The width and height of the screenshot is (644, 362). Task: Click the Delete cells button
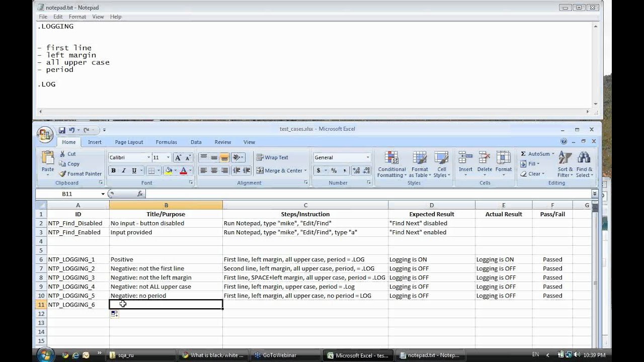tap(485, 163)
